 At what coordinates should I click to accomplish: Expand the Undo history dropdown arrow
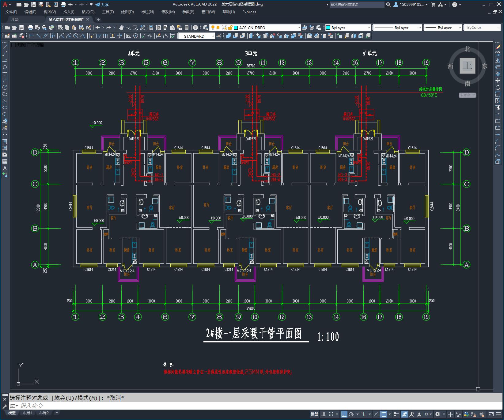75,4
